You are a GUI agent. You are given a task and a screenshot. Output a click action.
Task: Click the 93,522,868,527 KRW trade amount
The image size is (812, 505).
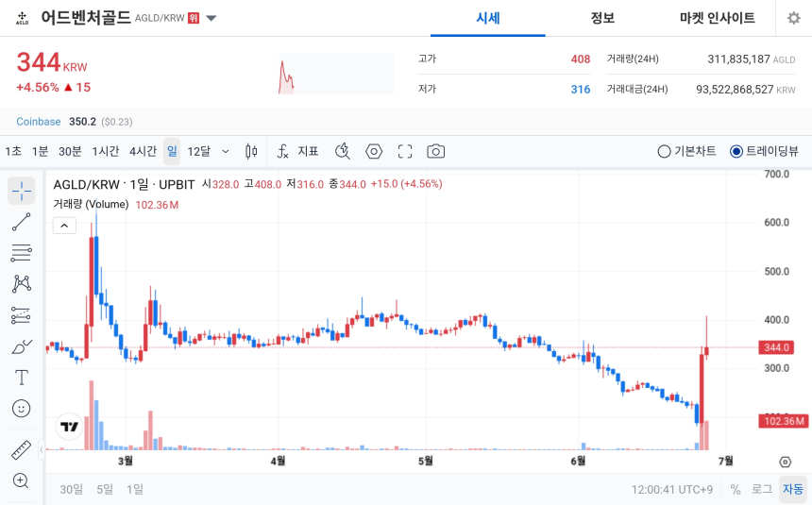click(746, 90)
